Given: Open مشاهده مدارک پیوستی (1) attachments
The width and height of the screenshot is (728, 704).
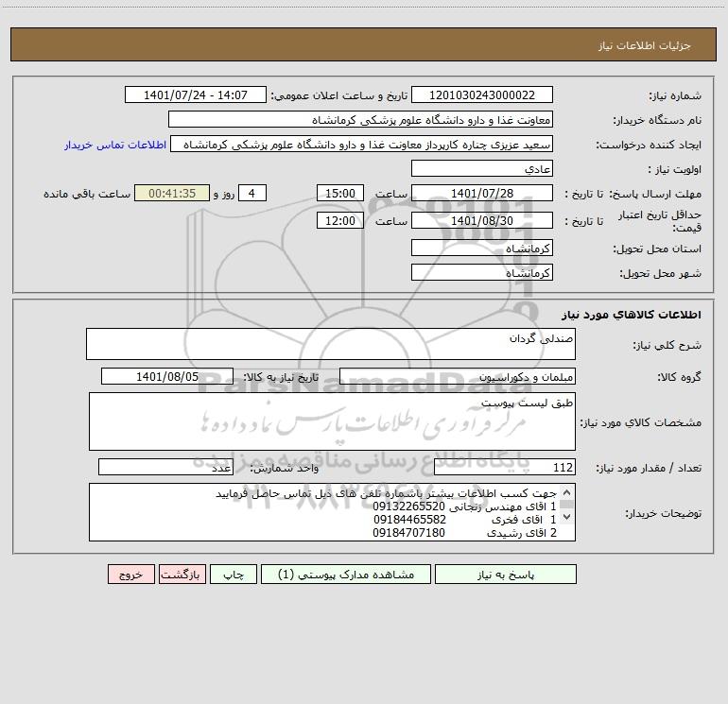Looking at the screenshot, I should pyautogui.click(x=346, y=575).
